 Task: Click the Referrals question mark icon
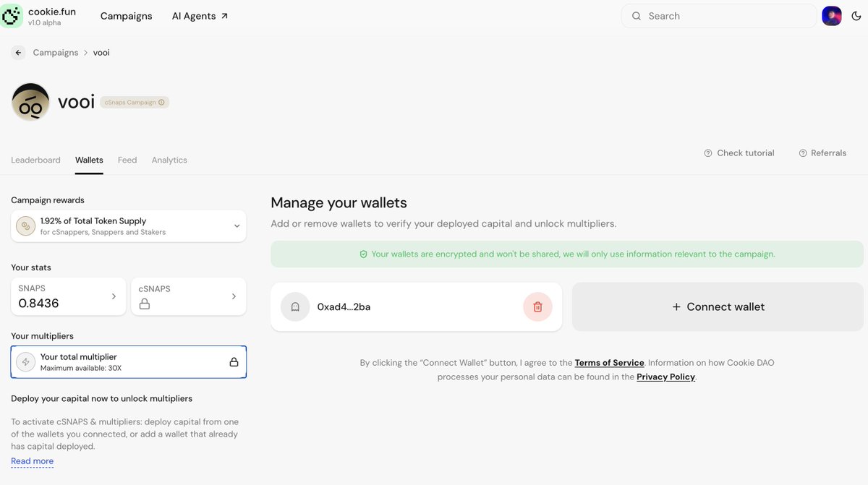(x=803, y=153)
